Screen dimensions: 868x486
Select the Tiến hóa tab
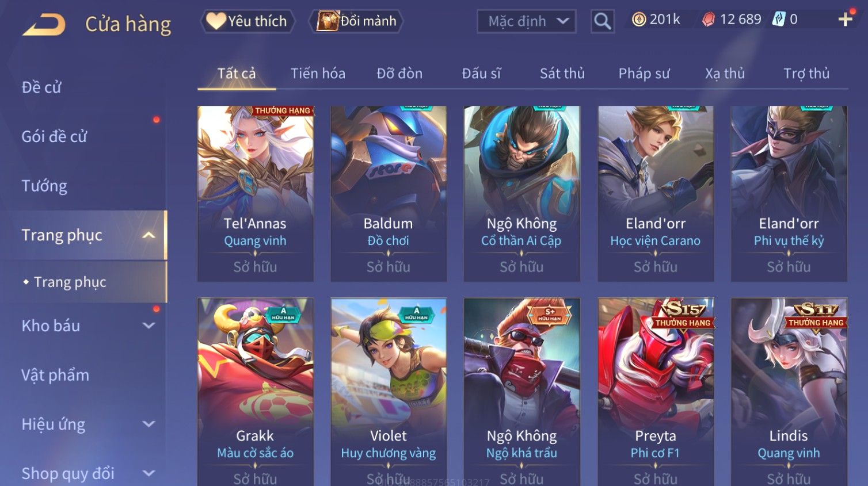(318, 74)
